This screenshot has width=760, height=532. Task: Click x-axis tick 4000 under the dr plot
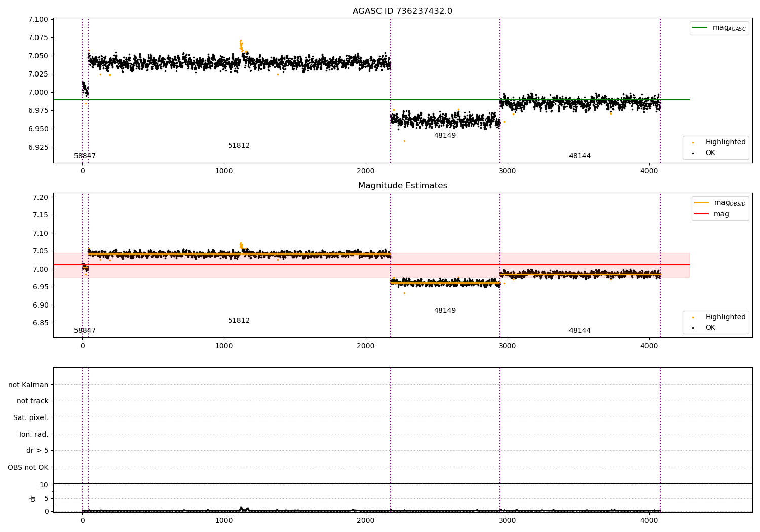pos(649,520)
